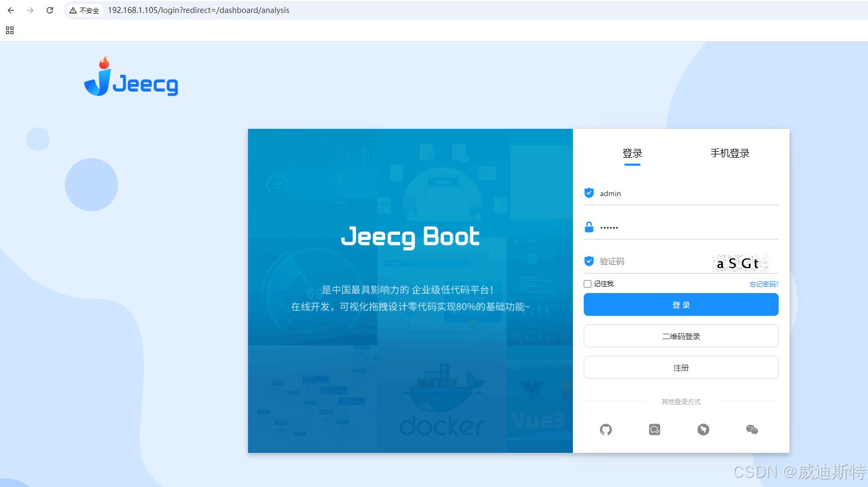Sign in with the DingTalk icon
Viewport: 868px width, 487px height.
703,430
